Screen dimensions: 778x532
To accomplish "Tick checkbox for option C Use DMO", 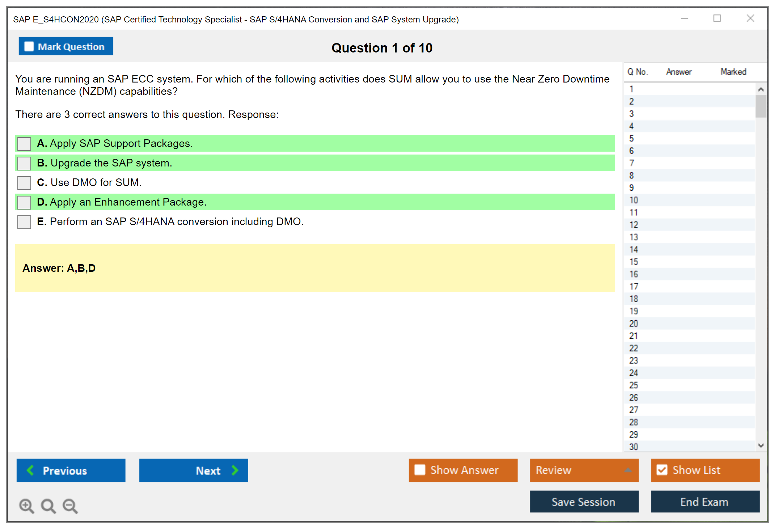I will pos(24,183).
